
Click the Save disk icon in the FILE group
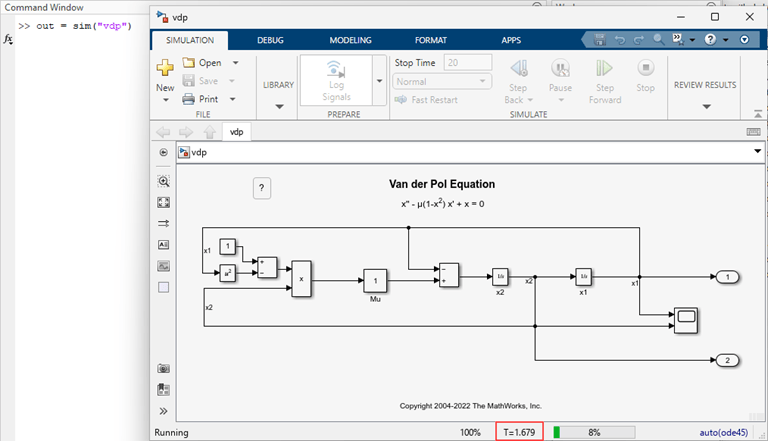(x=189, y=80)
